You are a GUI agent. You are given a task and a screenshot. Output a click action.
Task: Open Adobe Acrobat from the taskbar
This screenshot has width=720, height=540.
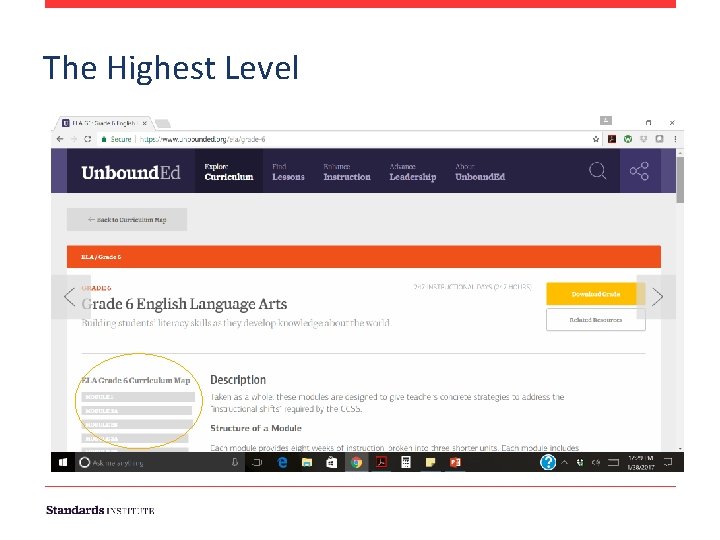381,462
